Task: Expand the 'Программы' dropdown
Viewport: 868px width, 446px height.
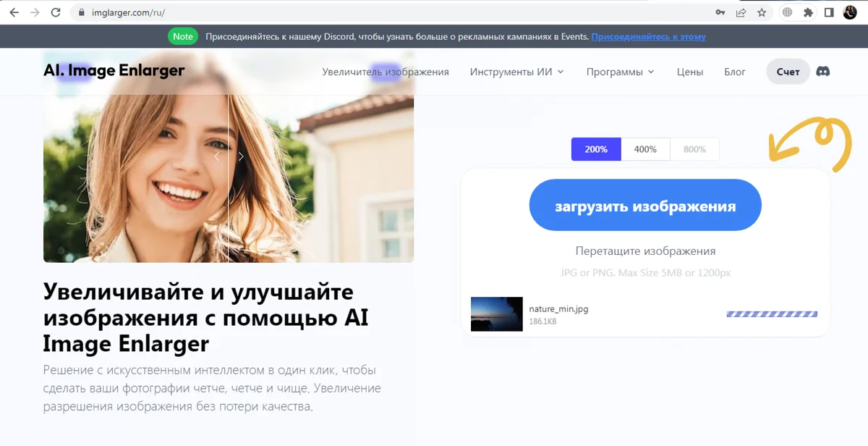Action: tap(620, 72)
